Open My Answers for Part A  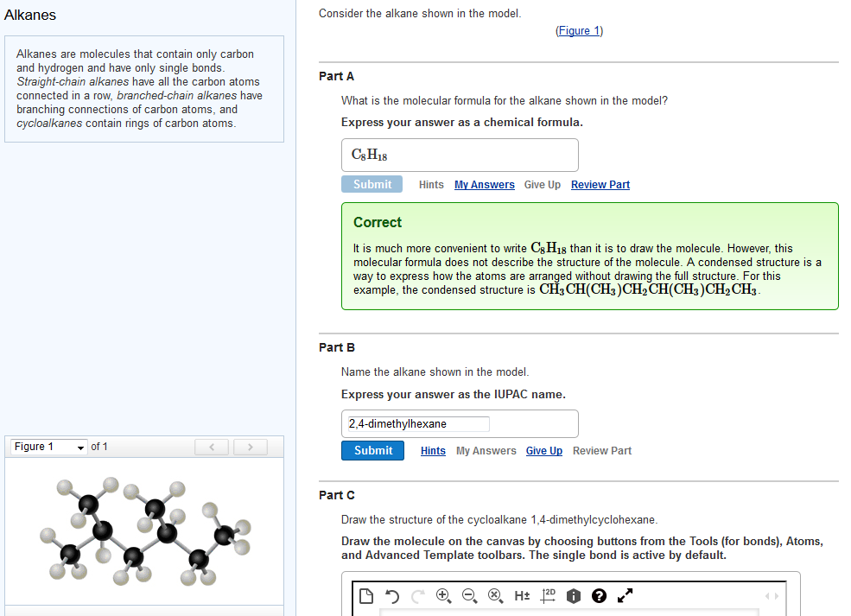click(x=484, y=185)
